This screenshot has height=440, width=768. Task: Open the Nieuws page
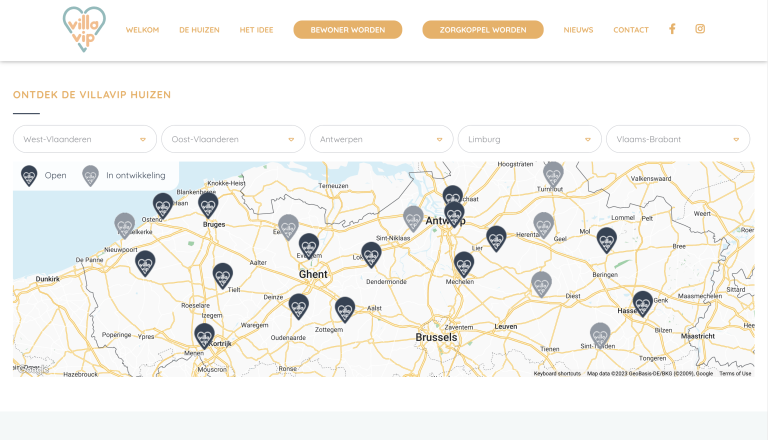(578, 30)
